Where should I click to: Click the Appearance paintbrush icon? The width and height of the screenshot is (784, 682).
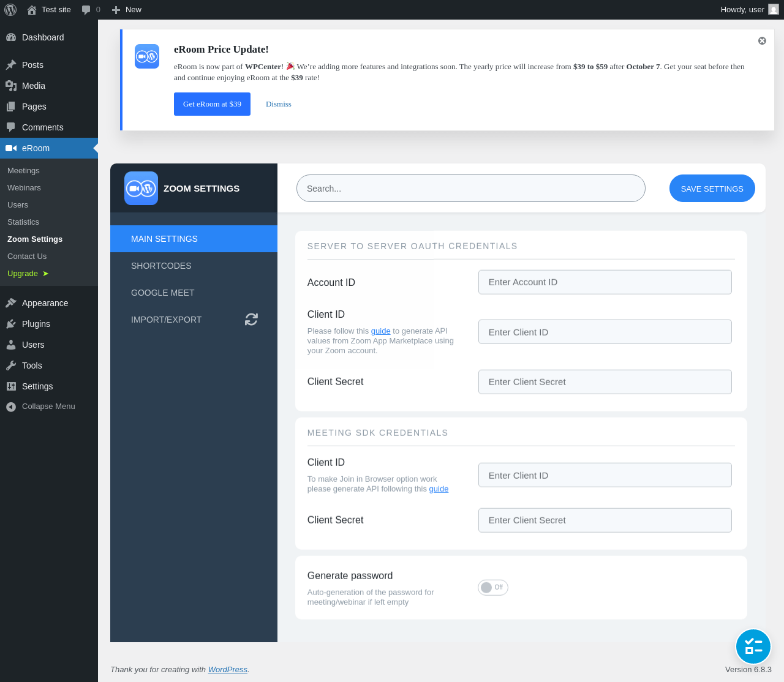[11, 303]
